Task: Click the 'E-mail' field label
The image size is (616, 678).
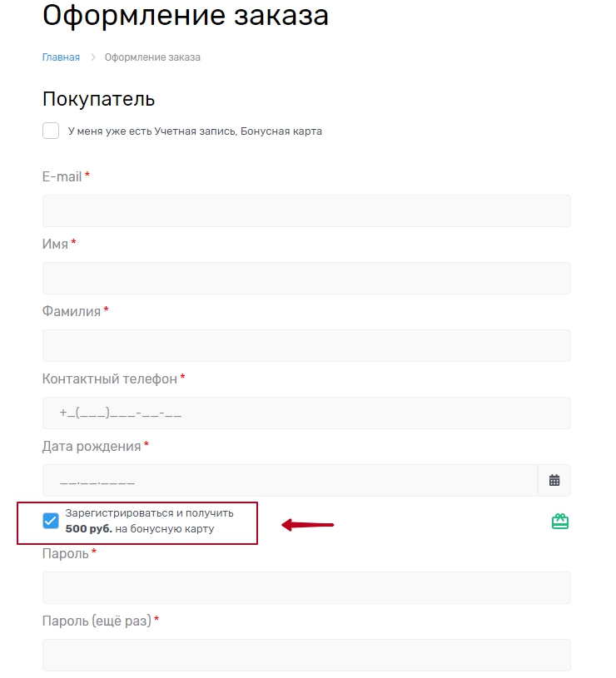Action: pos(62,176)
